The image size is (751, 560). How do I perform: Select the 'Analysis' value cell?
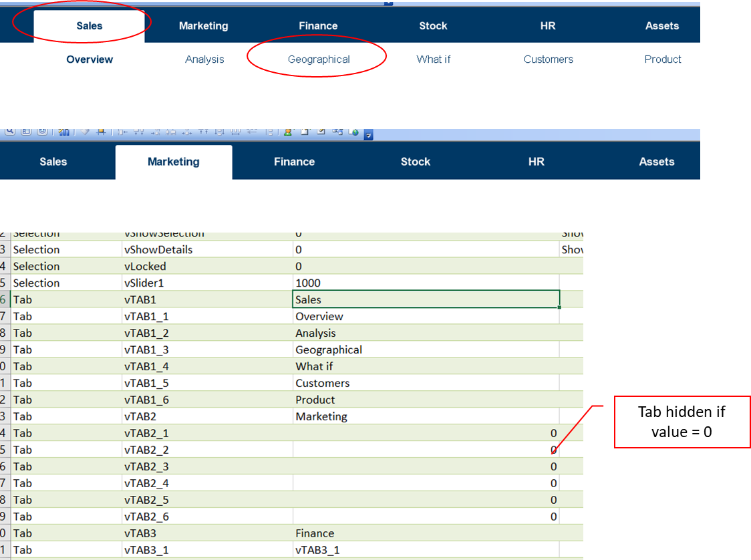426,333
